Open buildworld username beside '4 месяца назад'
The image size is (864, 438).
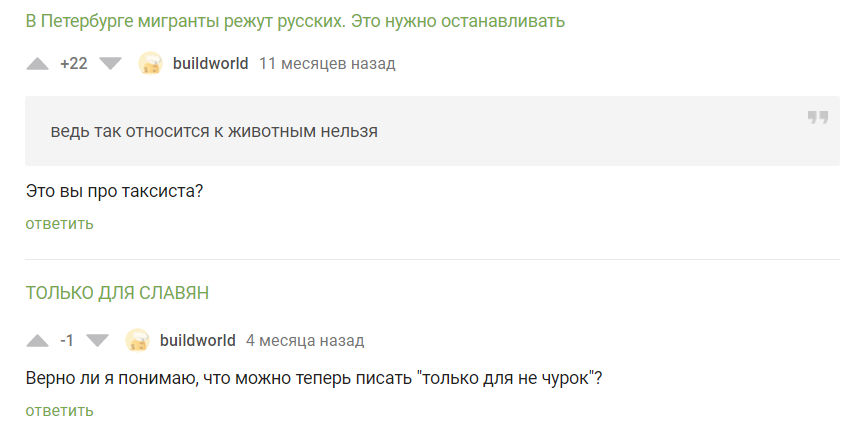pyautogui.click(x=198, y=340)
